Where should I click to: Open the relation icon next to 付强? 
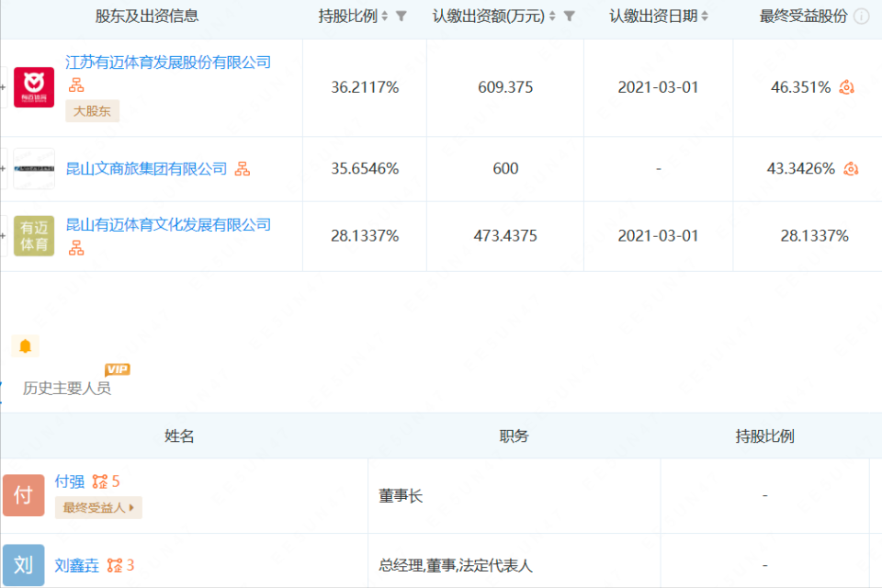pyautogui.click(x=100, y=481)
